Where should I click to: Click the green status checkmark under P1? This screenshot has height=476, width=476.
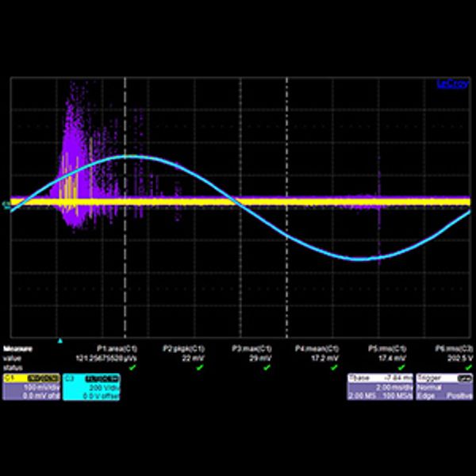click(133, 367)
